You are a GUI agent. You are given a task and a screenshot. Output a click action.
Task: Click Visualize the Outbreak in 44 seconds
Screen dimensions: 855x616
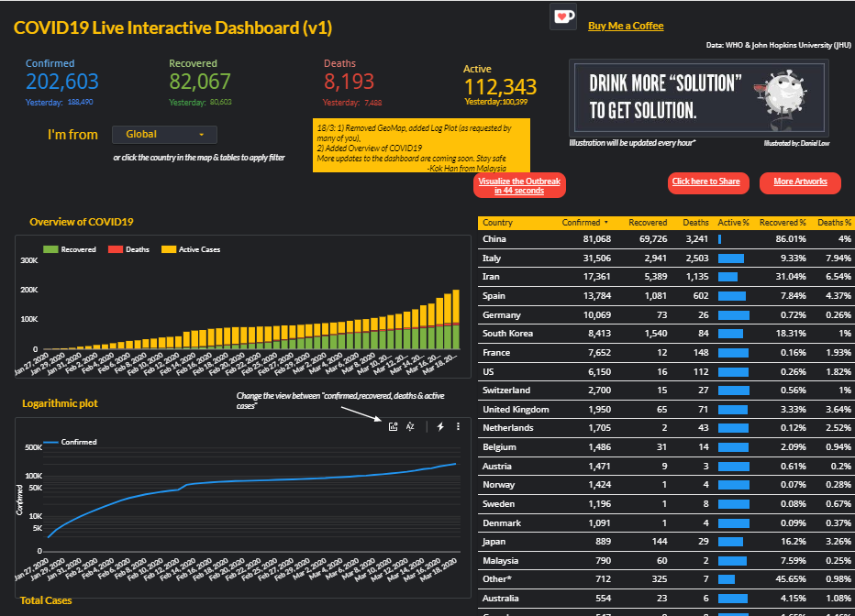pyautogui.click(x=519, y=186)
